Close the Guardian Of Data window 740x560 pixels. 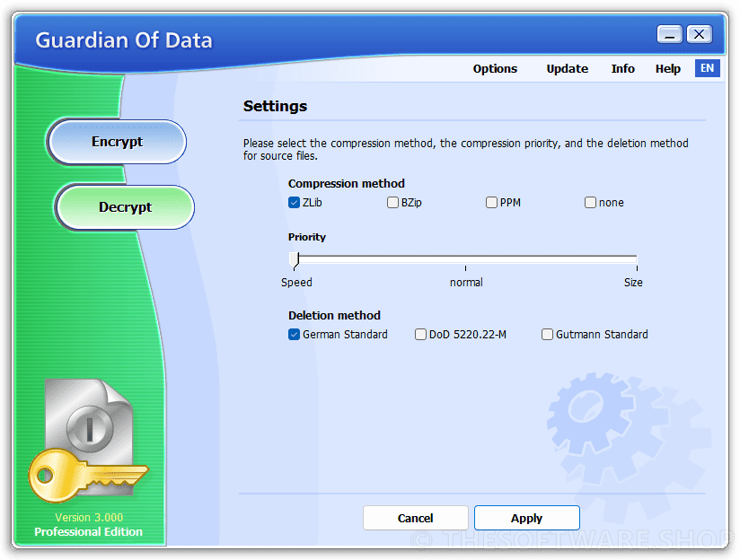point(699,34)
